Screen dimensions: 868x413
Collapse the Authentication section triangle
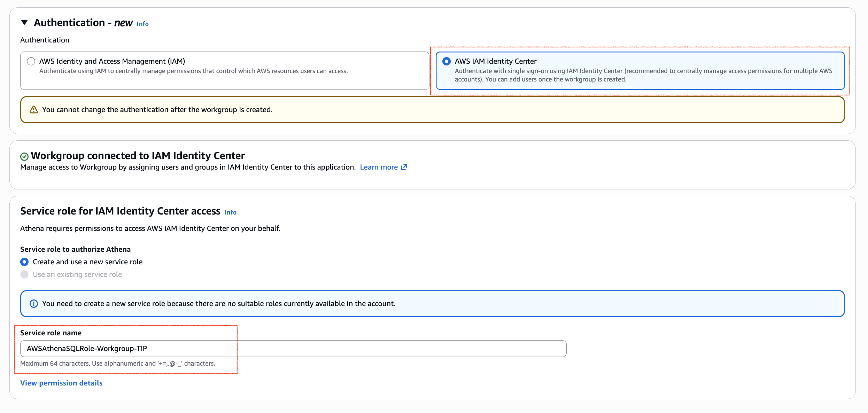[24, 22]
